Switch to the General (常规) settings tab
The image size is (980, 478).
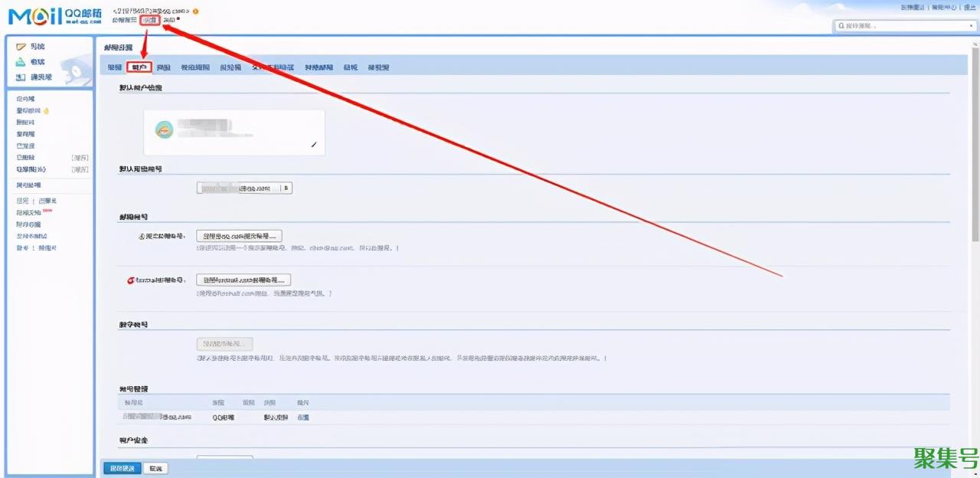tap(115, 67)
